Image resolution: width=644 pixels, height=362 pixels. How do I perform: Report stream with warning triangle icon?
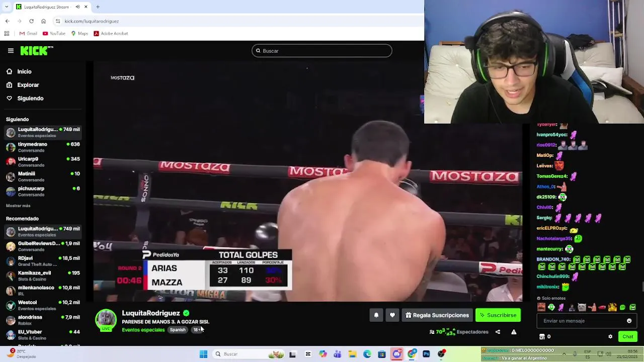pos(514,332)
